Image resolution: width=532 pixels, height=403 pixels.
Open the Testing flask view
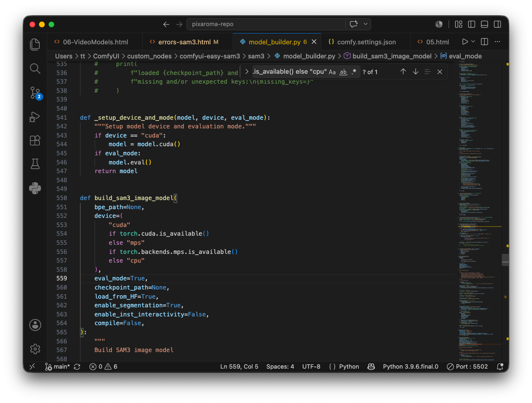(35, 164)
